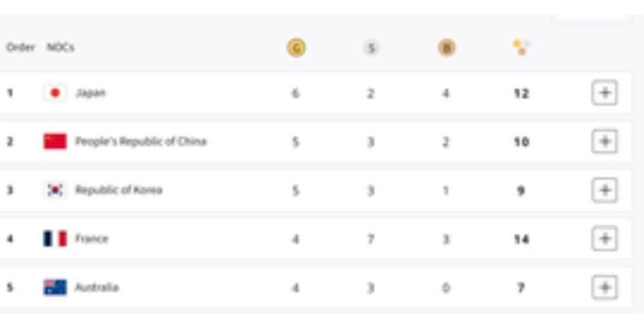Expand Republic of Korea row details
Viewport: 644px width, 314px height.
pyautogui.click(x=604, y=190)
